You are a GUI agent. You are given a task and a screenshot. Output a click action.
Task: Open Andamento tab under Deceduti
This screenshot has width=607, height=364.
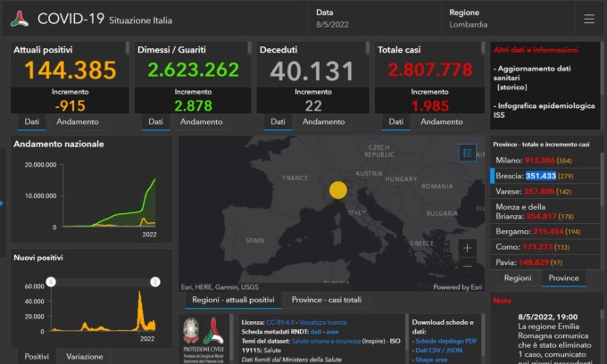(324, 121)
